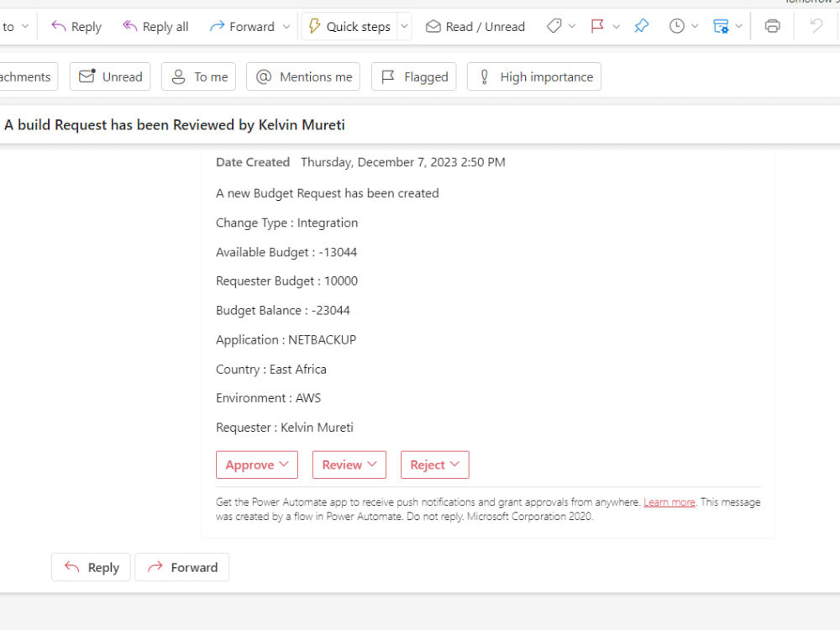The height and width of the screenshot is (630, 840).
Task: Click the Forward button in the toolbar
Action: [242, 27]
